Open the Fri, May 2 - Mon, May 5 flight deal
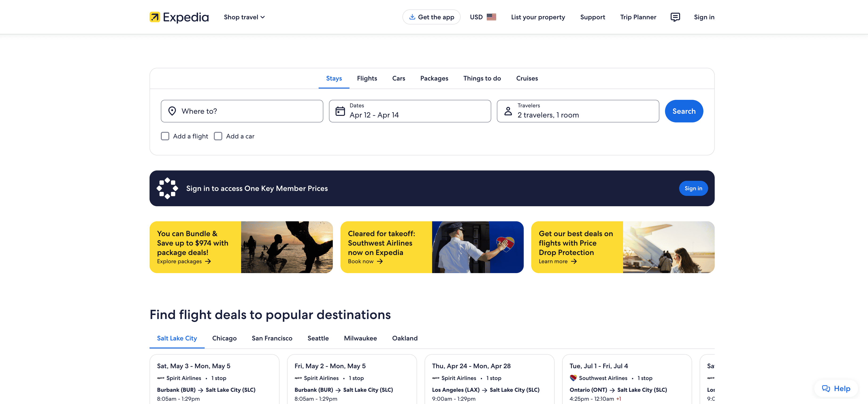The width and height of the screenshot is (868, 404). tap(352, 379)
